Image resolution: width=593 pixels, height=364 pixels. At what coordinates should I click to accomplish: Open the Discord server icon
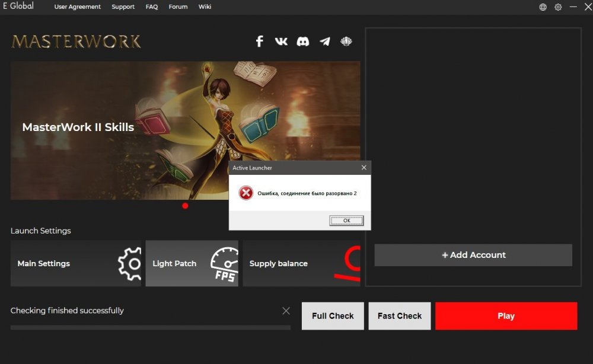pos(303,41)
